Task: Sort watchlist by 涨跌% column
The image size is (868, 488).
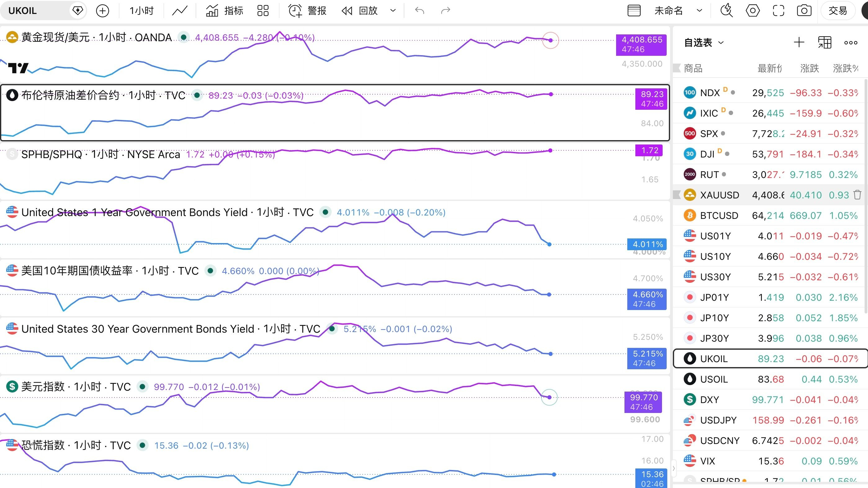Action: pyautogui.click(x=846, y=69)
